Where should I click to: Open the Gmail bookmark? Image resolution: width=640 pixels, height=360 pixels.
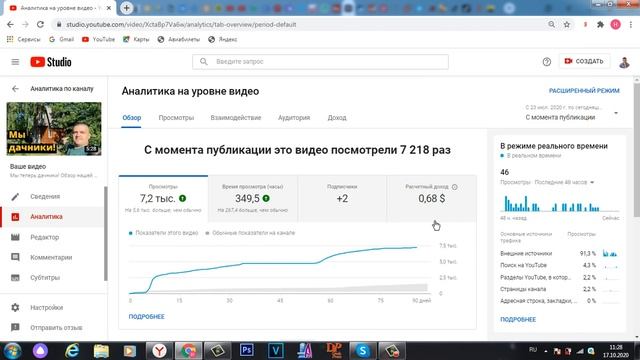pyautogui.click(x=62, y=39)
